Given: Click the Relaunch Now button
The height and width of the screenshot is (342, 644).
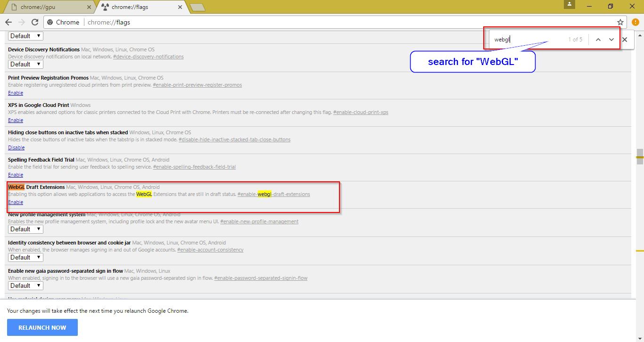Looking at the screenshot, I should click(42, 327).
